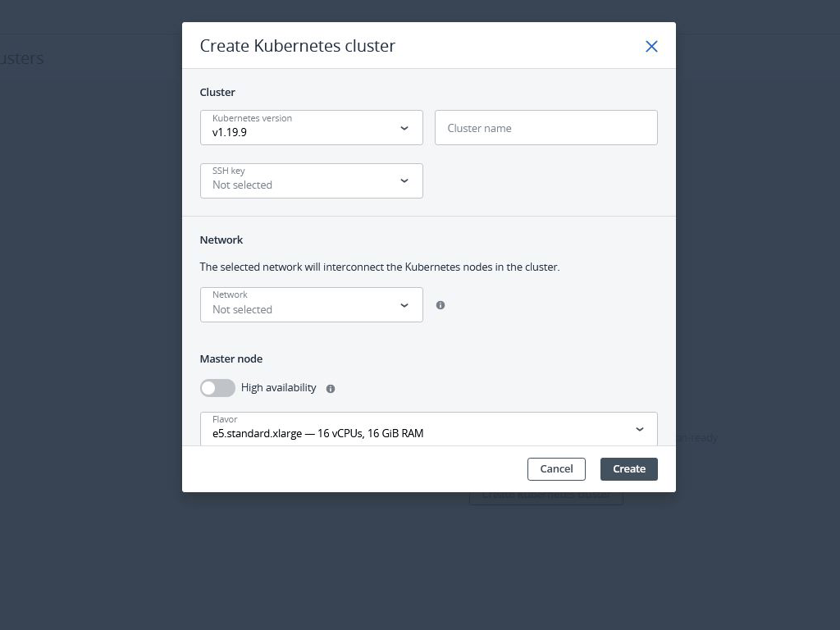Image resolution: width=840 pixels, height=630 pixels.
Task: Click the Network section heading
Action: coord(221,240)
